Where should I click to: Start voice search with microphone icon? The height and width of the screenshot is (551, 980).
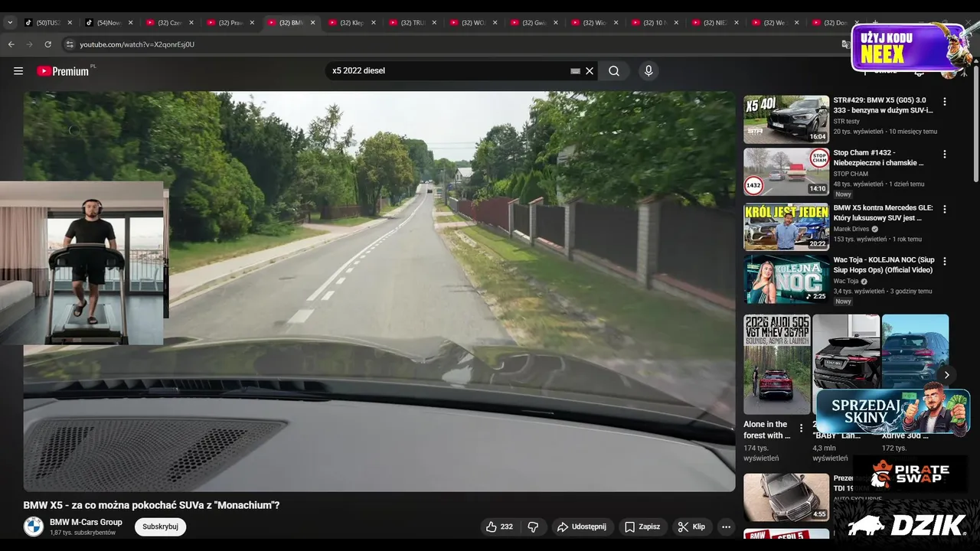pos(648,71)
